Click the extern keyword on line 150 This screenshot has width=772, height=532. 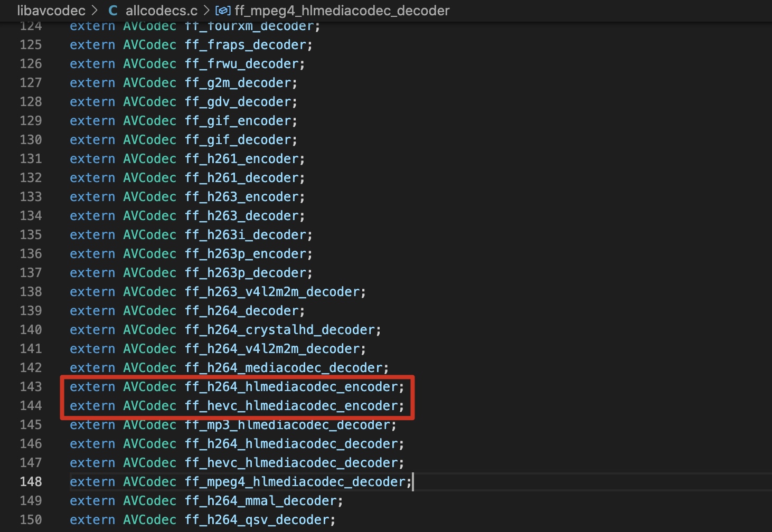[x=92, y=520]
